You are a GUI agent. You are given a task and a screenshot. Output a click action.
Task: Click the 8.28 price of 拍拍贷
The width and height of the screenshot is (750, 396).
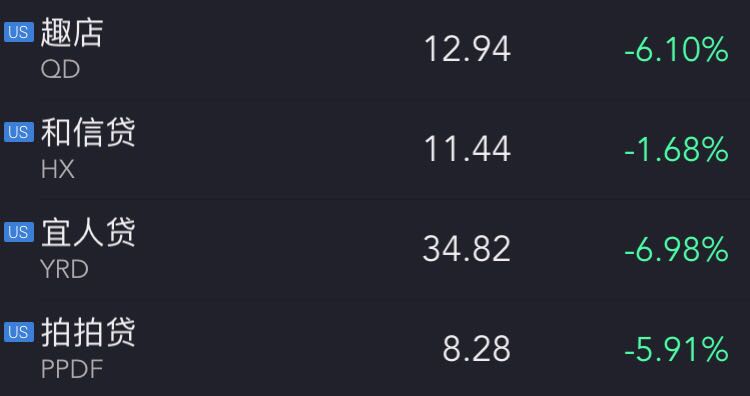pyautogui.click(x=476, y=349)
